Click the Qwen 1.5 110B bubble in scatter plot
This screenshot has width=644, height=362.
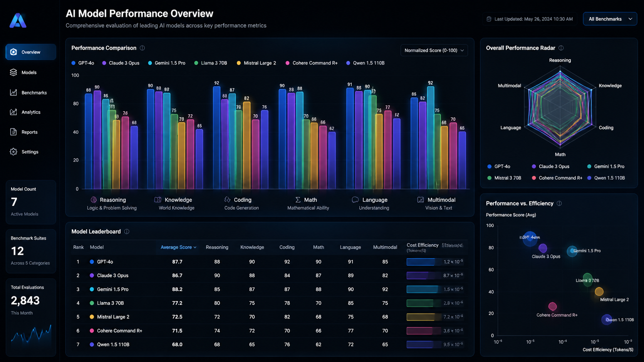coord(607,319)
